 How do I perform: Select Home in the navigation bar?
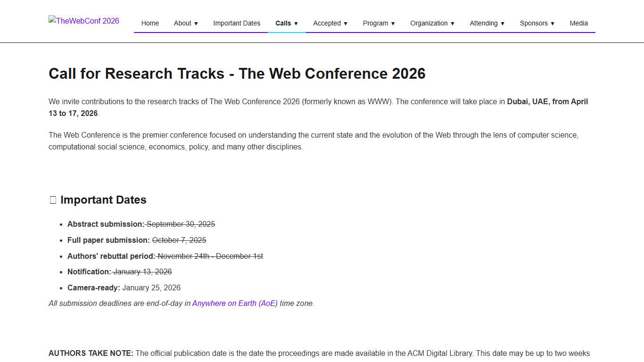click(150, 23)
